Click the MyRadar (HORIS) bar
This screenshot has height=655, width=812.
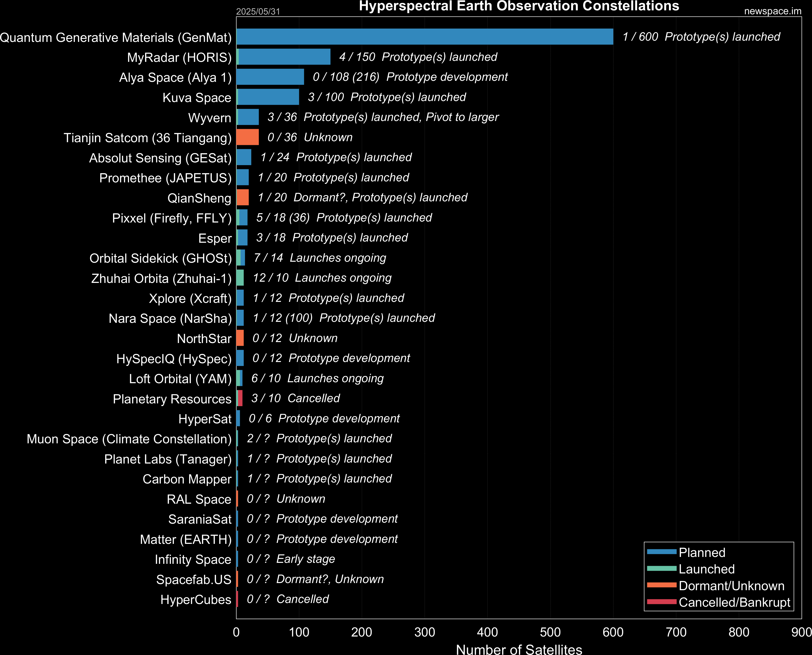pos(284,57)
